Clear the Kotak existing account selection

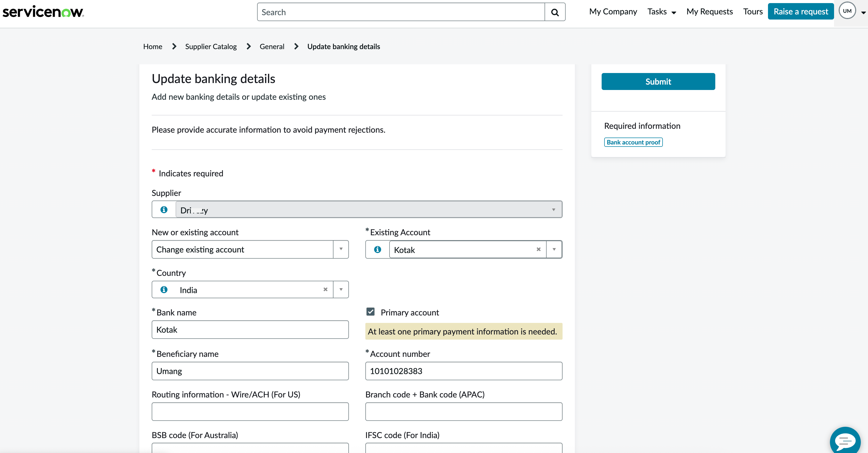[538, 249]
